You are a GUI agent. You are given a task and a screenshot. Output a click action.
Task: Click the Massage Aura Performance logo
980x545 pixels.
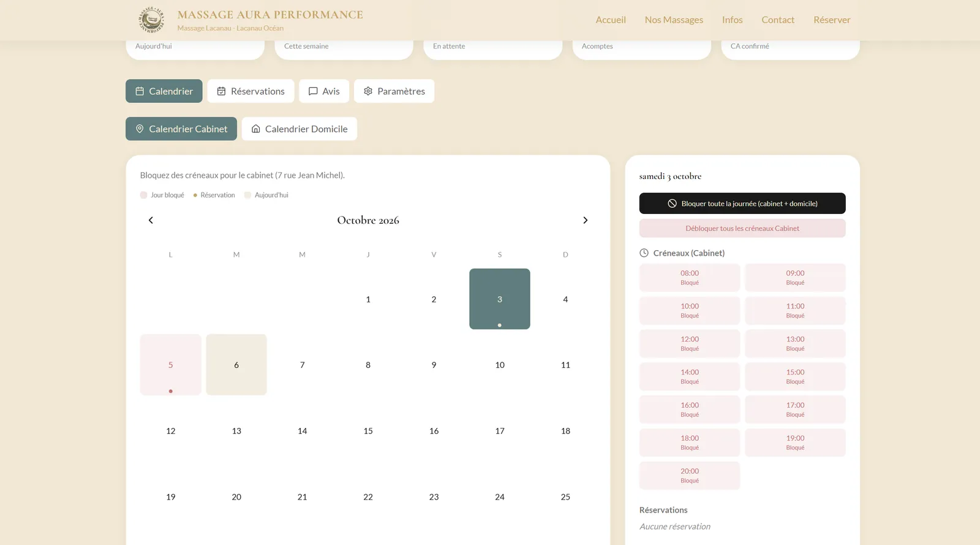click(x=151, y=20)
